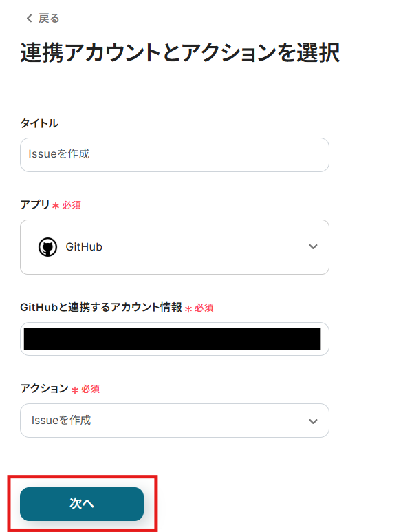Click the asterisk beside アカウント情報 label
The width and height of the screenshot is (414, 532).
pos(188,308)
